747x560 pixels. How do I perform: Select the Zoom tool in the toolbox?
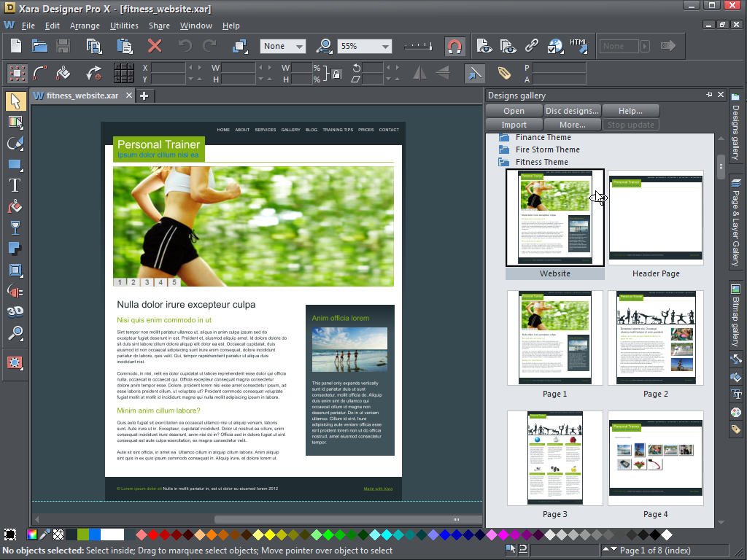tap(15, 332)
